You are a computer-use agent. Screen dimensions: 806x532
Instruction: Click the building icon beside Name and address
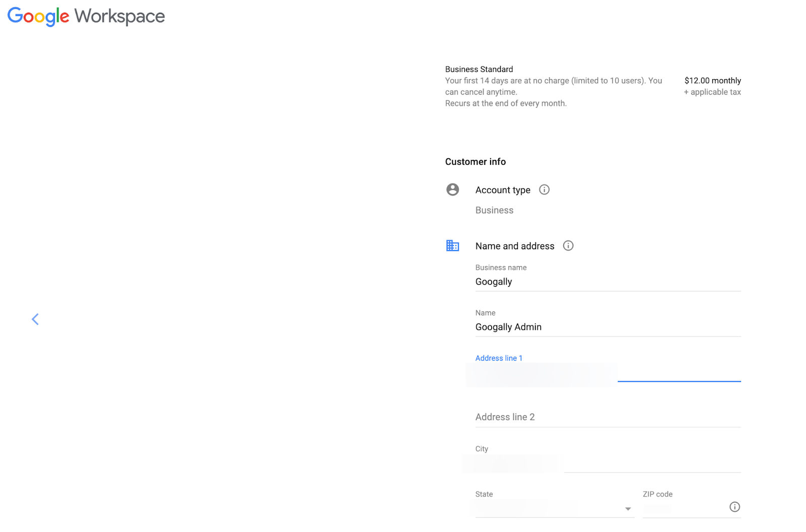452,245
